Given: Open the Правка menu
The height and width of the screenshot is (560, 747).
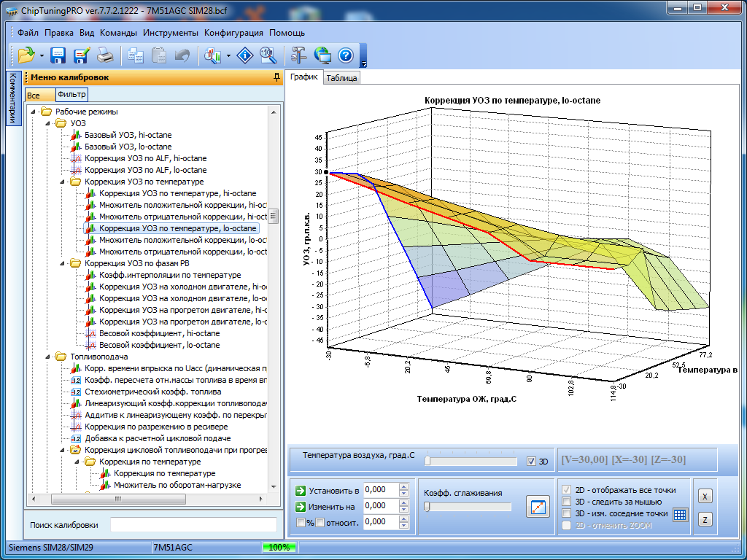Looking at the screenshot, I should tap(59, 33).
